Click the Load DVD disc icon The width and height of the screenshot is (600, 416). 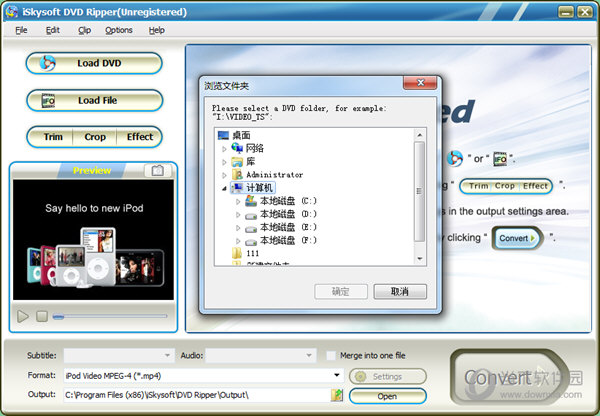pyautogui.click(x=48, y=63)
